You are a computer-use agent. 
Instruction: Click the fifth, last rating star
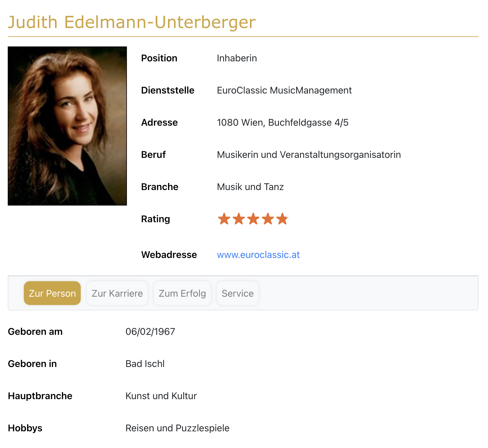tap(282, 219)
